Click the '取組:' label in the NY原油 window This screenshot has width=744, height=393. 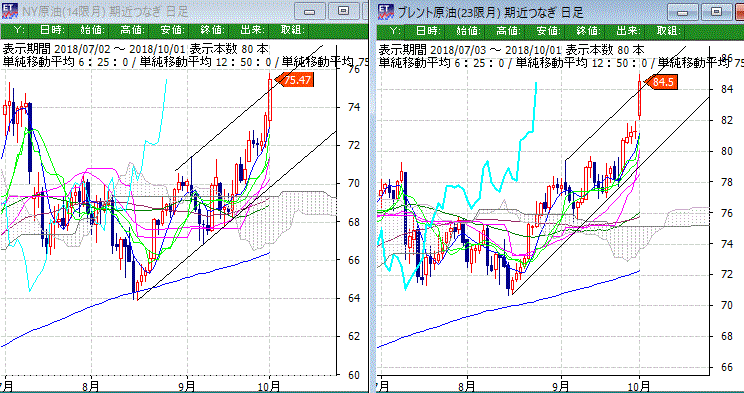click(x=293, y=31)
